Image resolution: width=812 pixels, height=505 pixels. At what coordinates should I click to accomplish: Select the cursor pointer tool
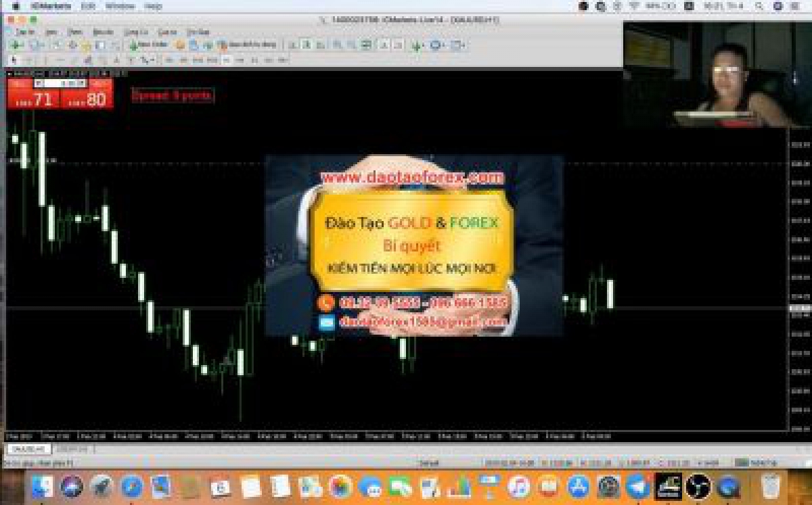15,60
